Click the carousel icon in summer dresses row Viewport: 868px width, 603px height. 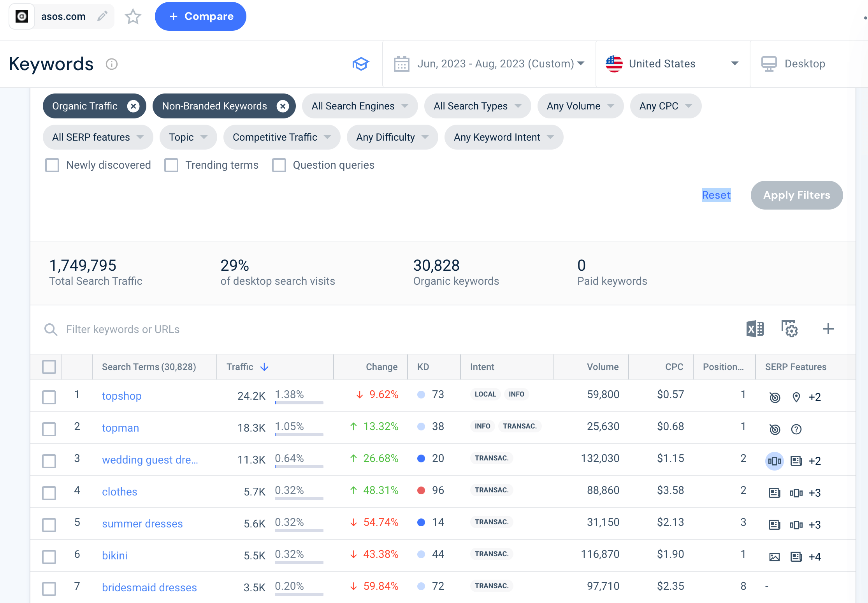pos(796,525)
